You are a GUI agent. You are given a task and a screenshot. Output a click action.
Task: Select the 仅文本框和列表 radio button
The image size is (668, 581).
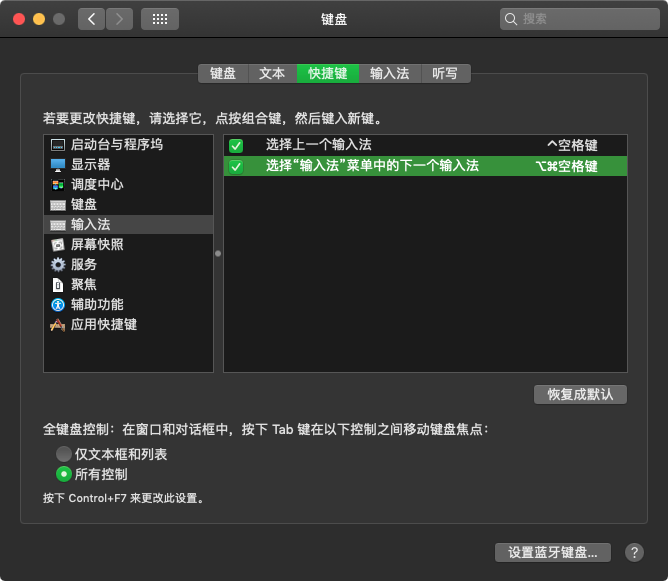[64, 454]
